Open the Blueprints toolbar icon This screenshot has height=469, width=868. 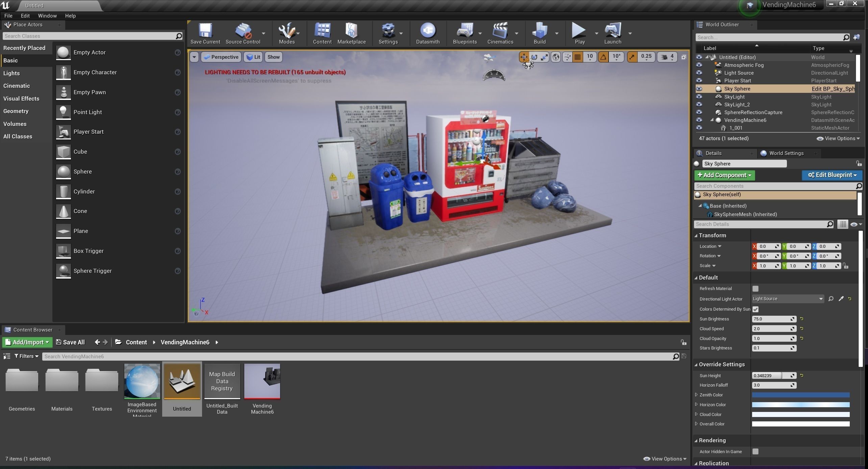(x=465, y=33)
